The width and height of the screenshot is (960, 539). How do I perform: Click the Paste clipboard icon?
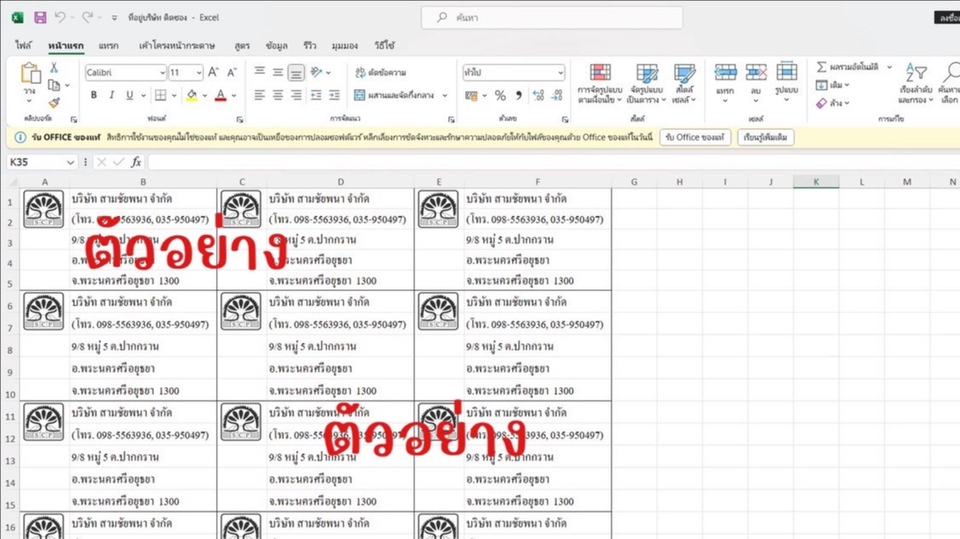coord(29,74)
